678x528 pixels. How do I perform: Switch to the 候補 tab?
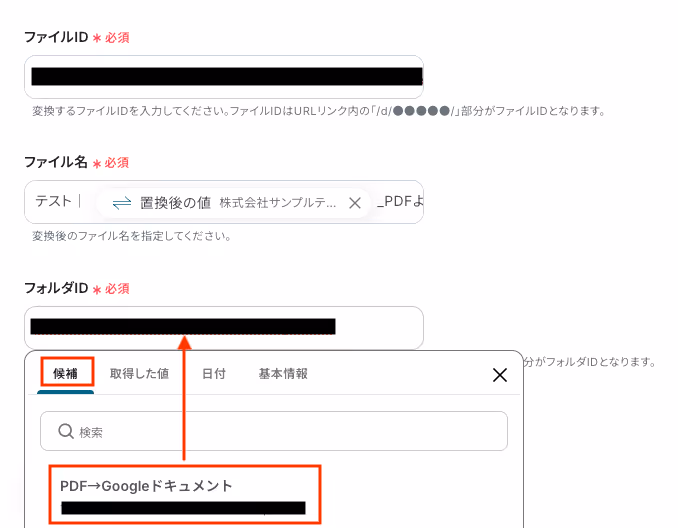click(66, 373)
